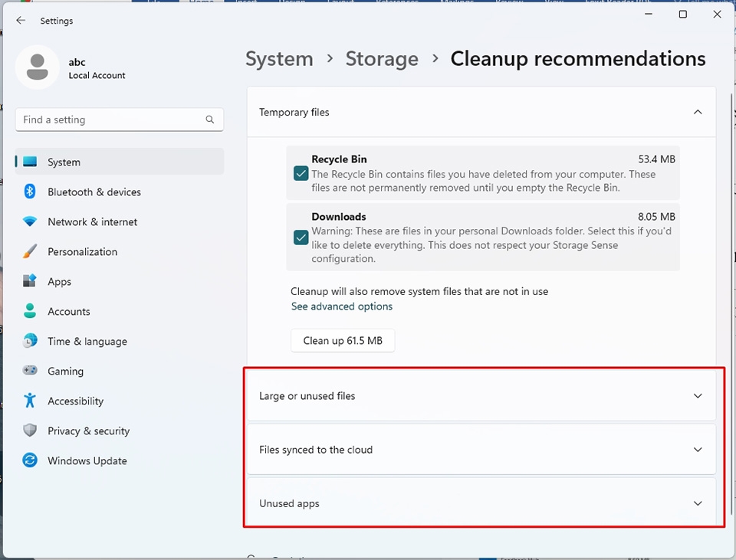
Task: Open the Apps settings icon
Action: click(x=30, y=281)
